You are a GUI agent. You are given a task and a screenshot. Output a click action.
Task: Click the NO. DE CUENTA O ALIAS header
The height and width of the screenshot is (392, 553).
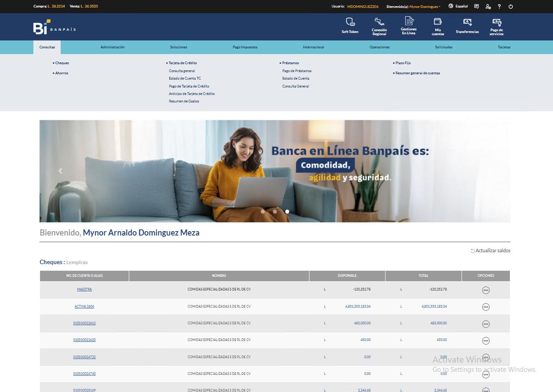coord(84,276)
